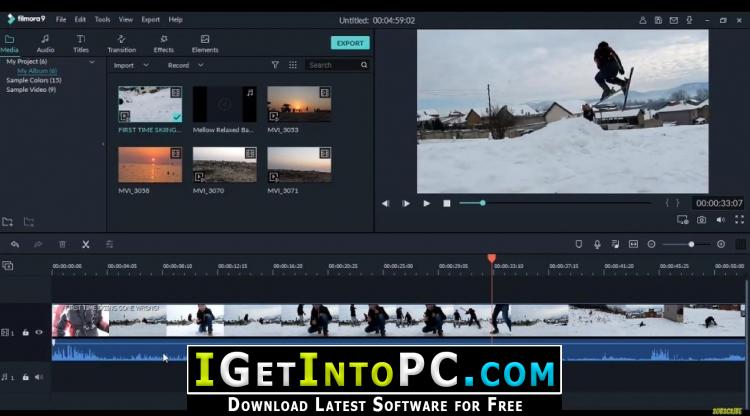This screenshot has height=416, width=750.
Task: Open preview quality display settings icon
Action: (x=683, y=220)
